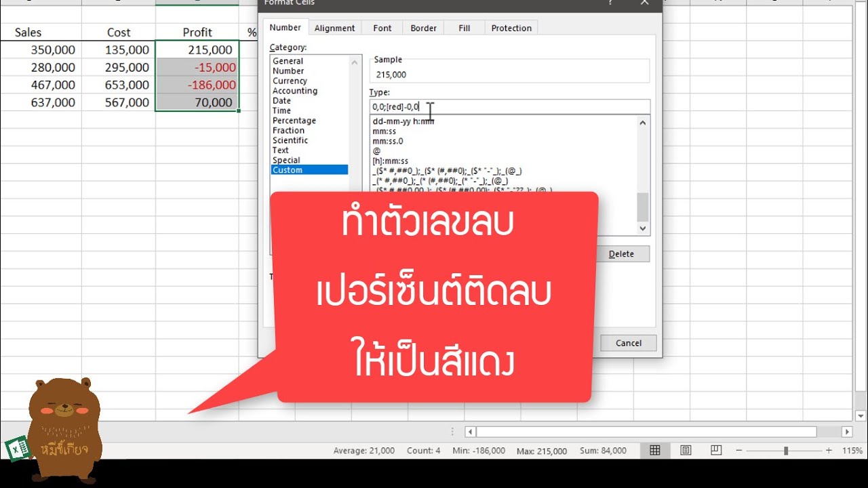868x488 pixels.
Task: Select Profit cell 70,000
Action: point(197,102)
